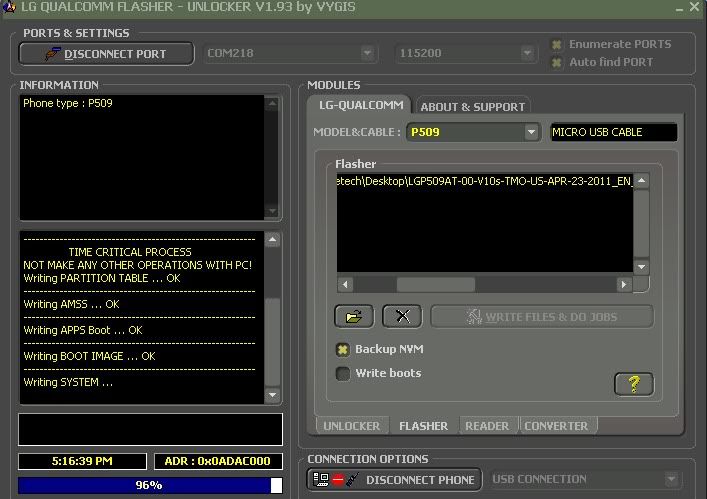Click the 'Phone type : P509' text

pyautogui.click(x=68, y=103)
